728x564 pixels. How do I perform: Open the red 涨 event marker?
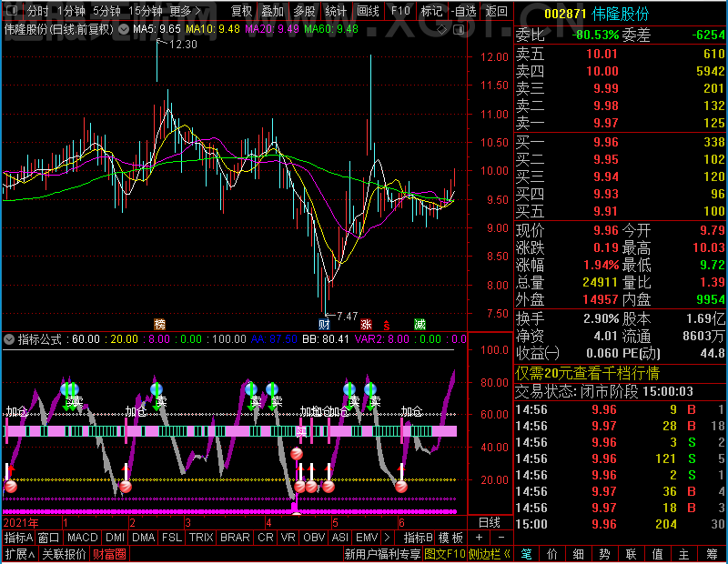coord(367,324)
